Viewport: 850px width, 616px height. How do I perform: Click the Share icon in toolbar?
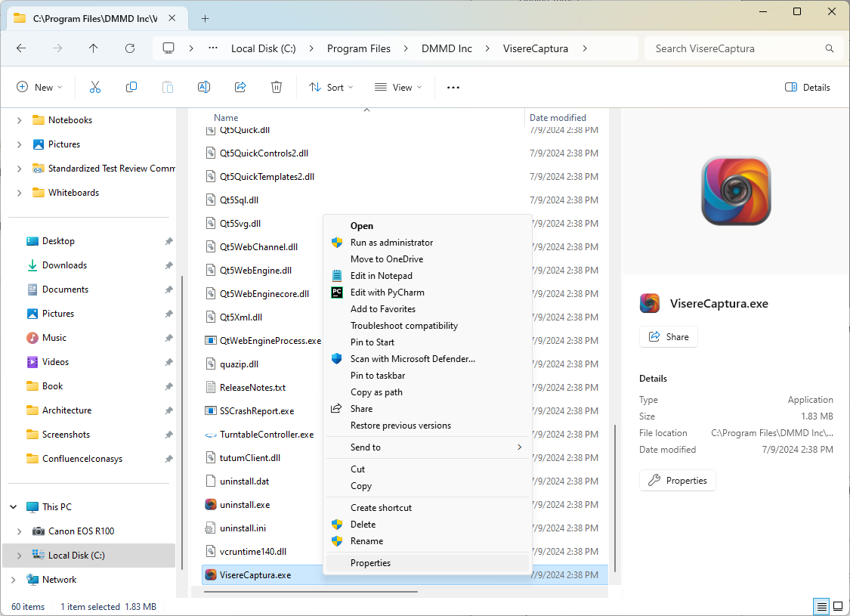coord(240,88)
